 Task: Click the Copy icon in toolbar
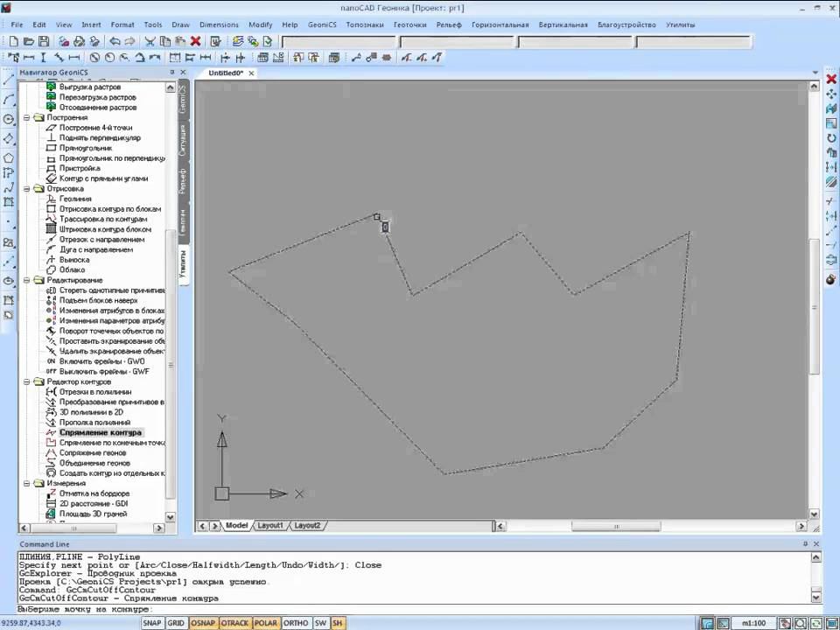point(165,41)
